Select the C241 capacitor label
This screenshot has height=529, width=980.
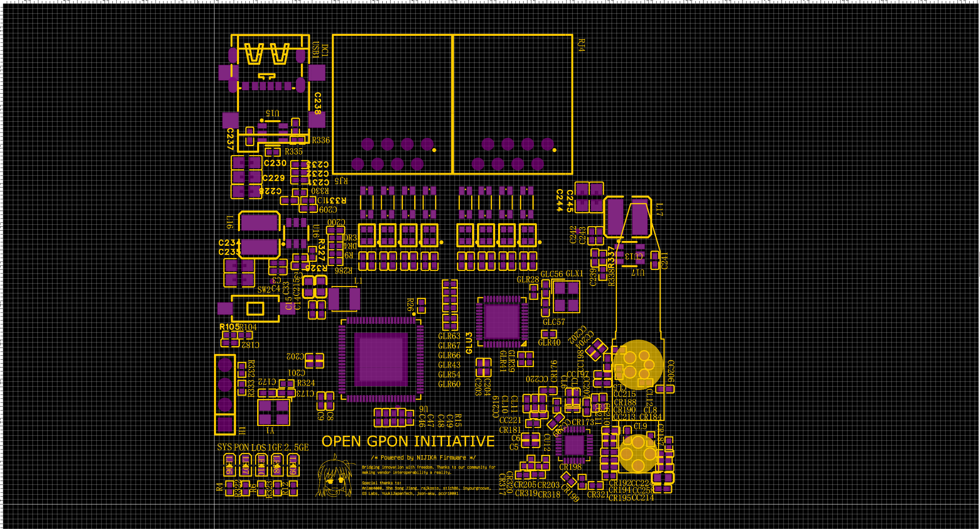pos(664,261)
